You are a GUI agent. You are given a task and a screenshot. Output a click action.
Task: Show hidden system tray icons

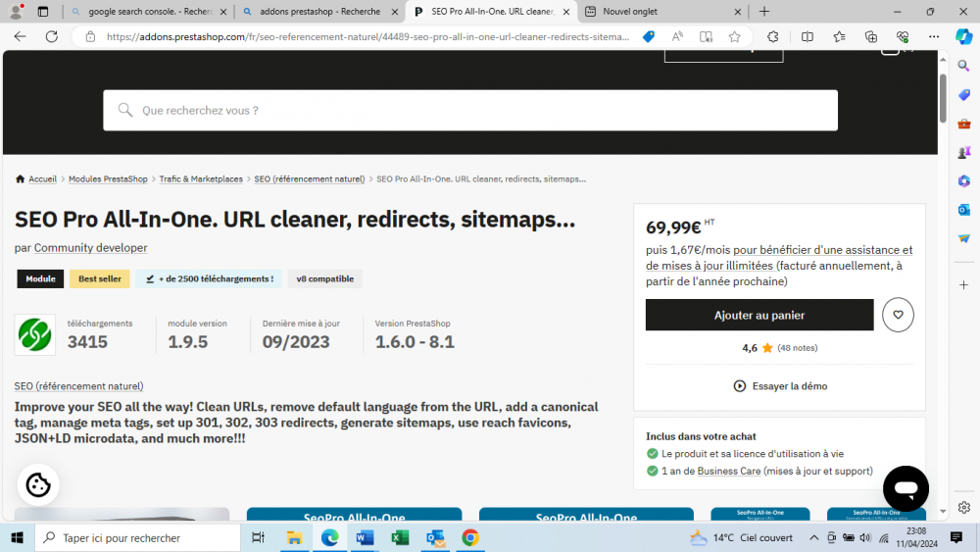[813, 537]
